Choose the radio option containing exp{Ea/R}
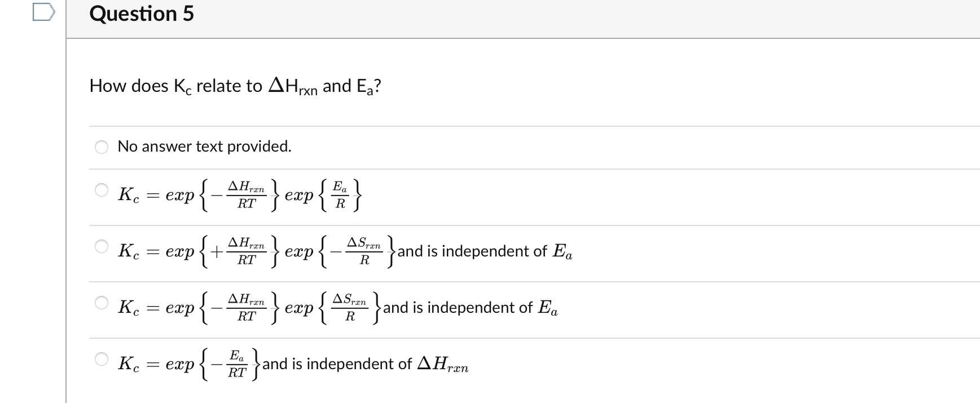 click(x=102, y=191)
